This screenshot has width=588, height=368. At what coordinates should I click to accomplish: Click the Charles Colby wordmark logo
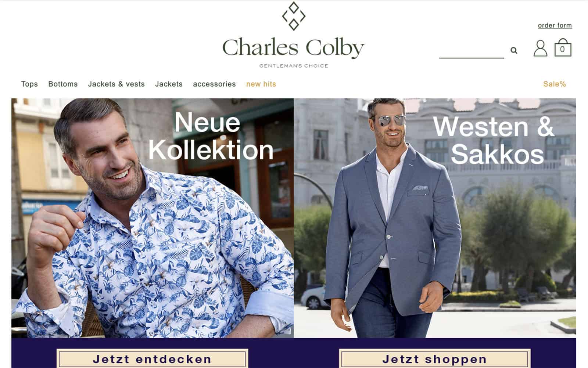coord(293,48)
